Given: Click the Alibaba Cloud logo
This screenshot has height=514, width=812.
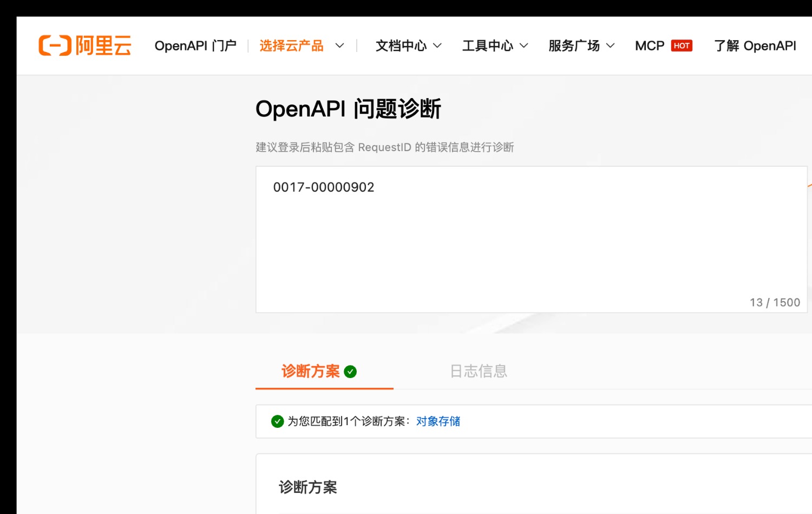Looking at the screenshot, I should tap(84, 45).
